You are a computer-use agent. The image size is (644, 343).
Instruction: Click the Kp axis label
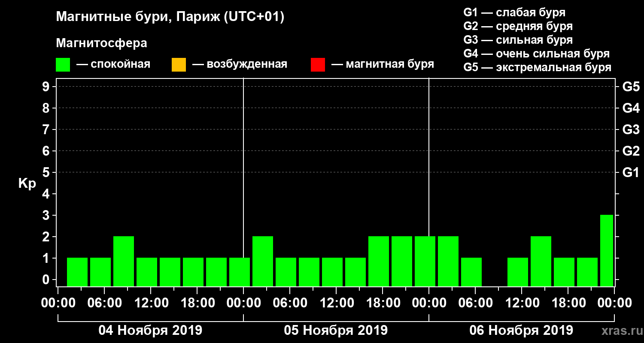point(27,184)
